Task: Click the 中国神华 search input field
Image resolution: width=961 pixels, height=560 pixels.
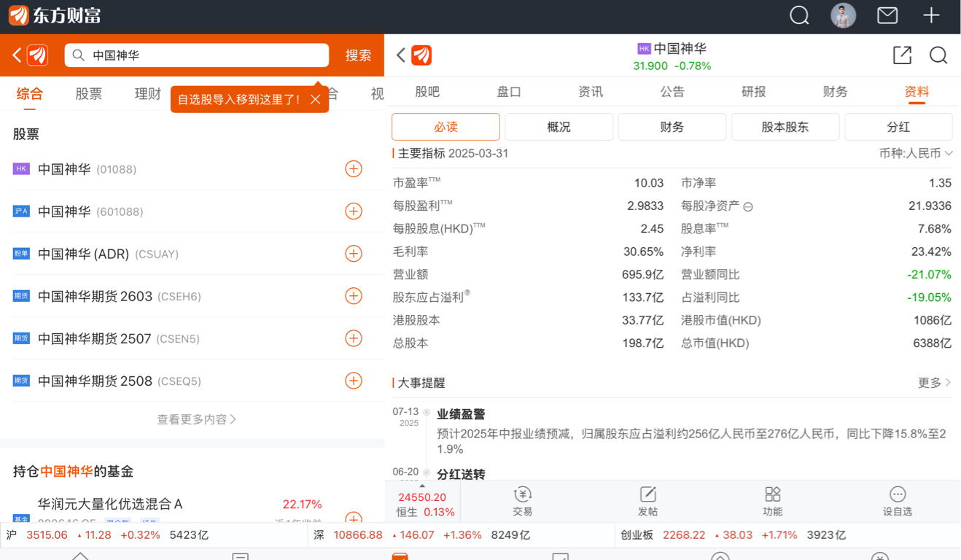Action: point(197,55)
